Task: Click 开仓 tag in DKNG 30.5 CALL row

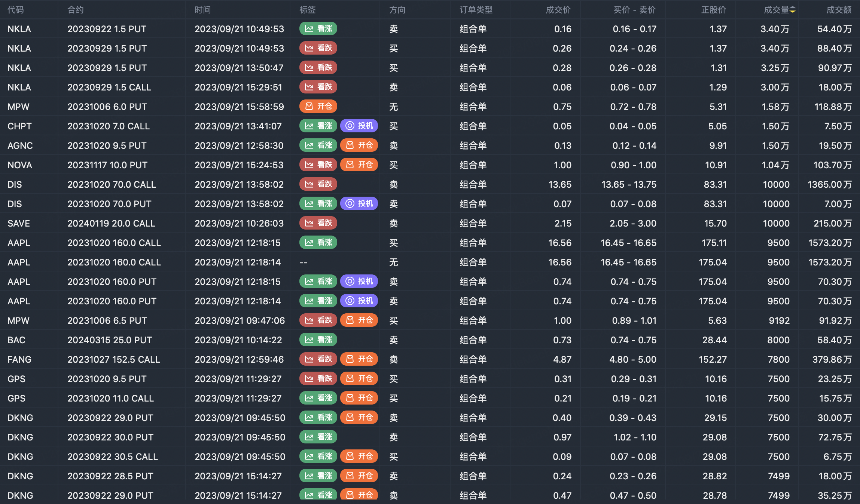Action: pyautogui.click(x=359, y=456)
